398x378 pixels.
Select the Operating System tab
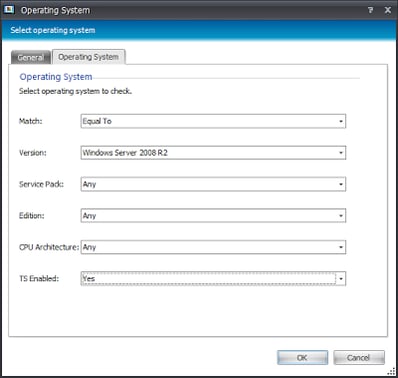[x=89, y=57]
